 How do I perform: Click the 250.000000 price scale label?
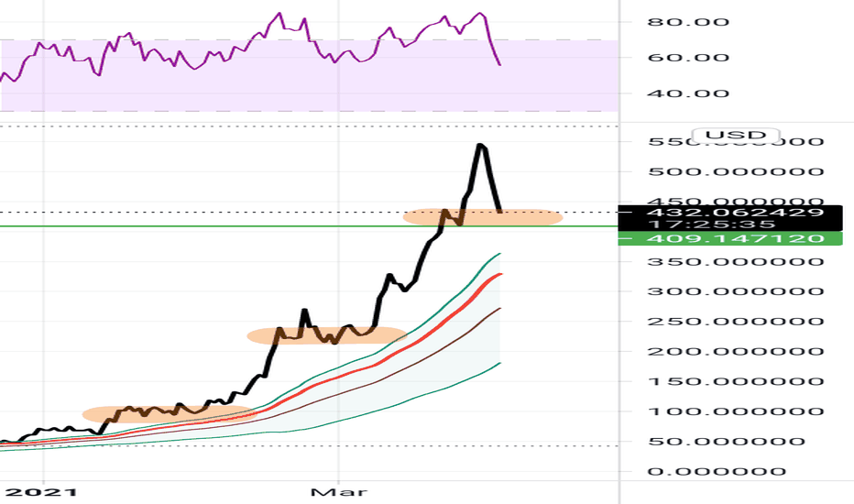coord(735,321)
